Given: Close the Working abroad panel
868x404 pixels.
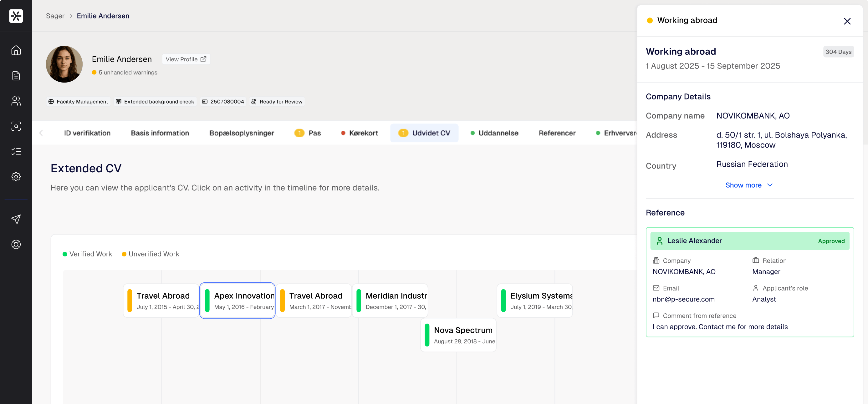Looking at the screenshot, I should click(847, 21).
